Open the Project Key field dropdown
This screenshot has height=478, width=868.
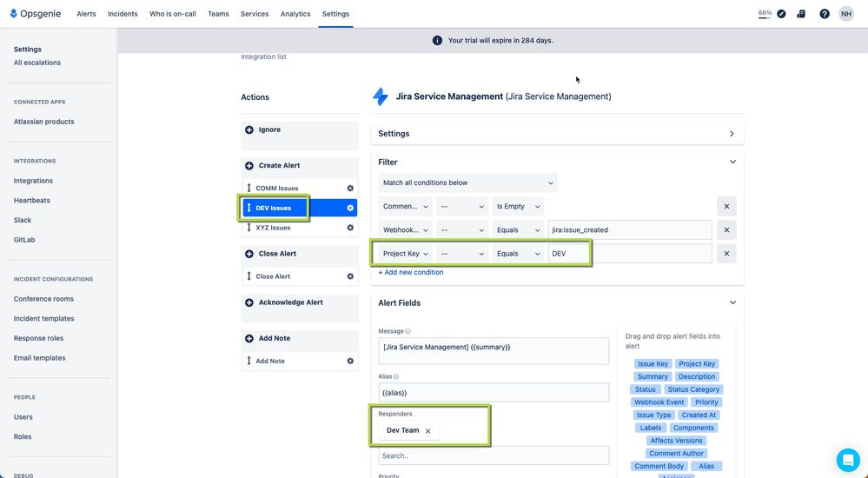(405, 254)
